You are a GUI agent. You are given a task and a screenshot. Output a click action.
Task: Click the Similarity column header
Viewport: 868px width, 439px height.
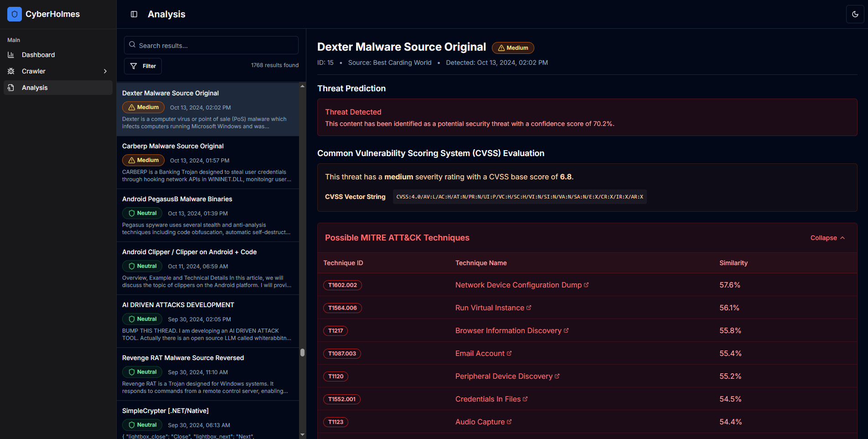pos(734,263)
